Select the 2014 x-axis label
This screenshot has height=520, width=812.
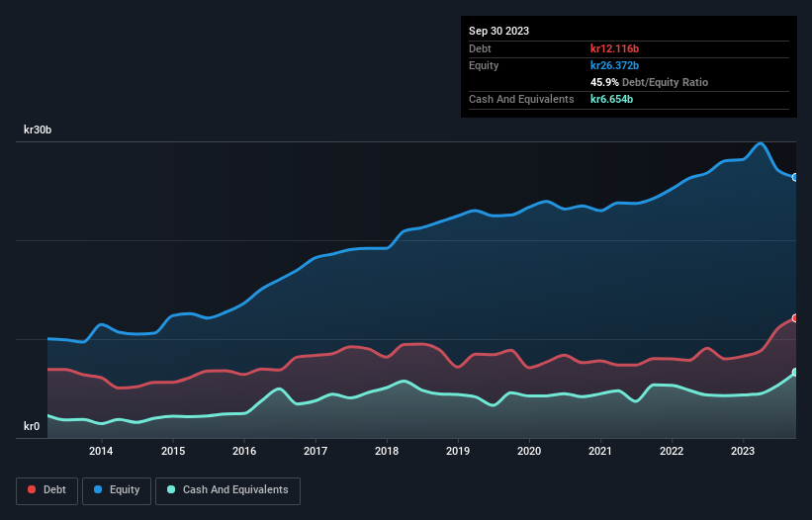click(101, 452)
